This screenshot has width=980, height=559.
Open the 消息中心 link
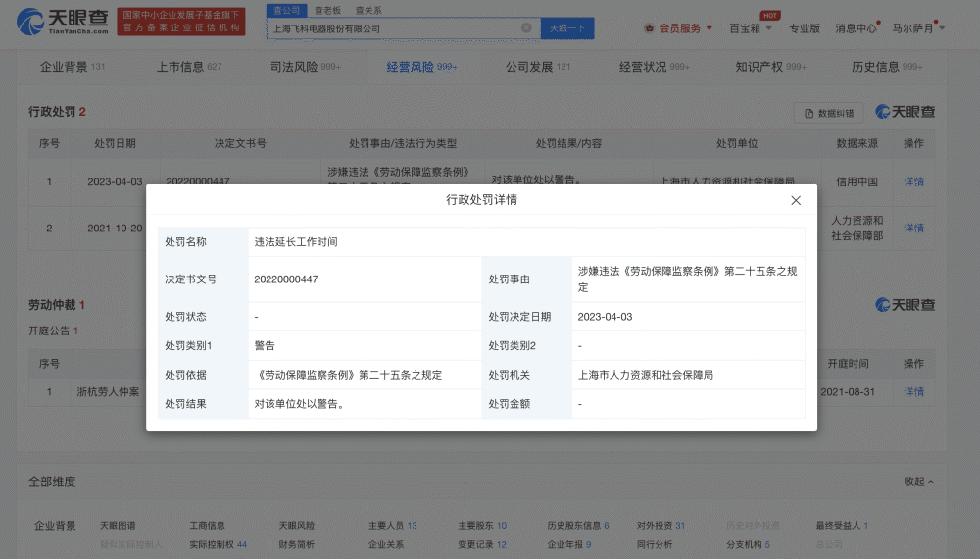click(856, 28)
